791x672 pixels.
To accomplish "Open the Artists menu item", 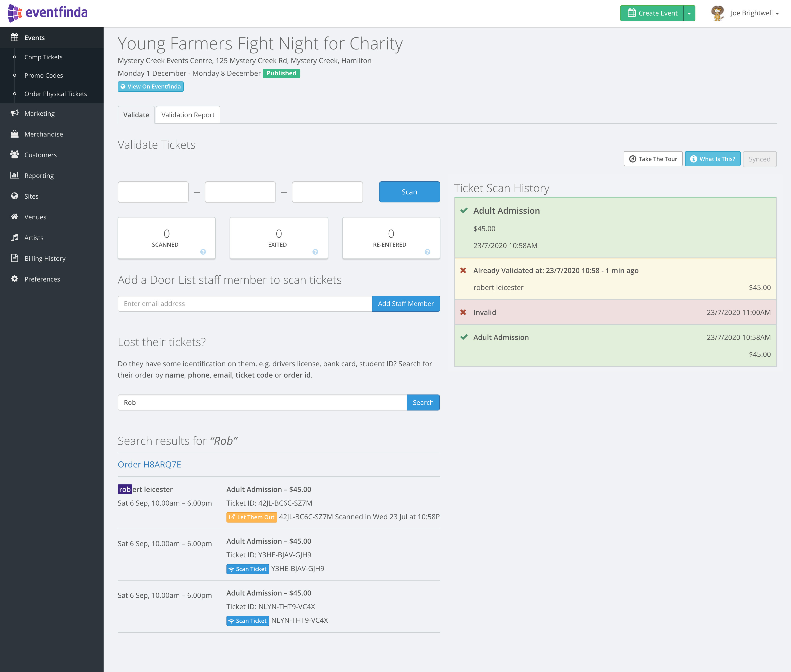I will pos(33,238).
